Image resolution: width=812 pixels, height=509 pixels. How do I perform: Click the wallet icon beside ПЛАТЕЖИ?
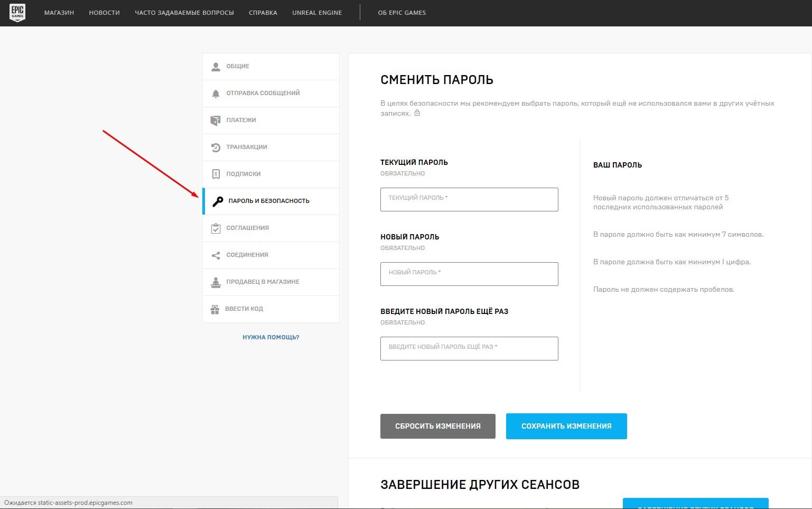coord(216,121)
